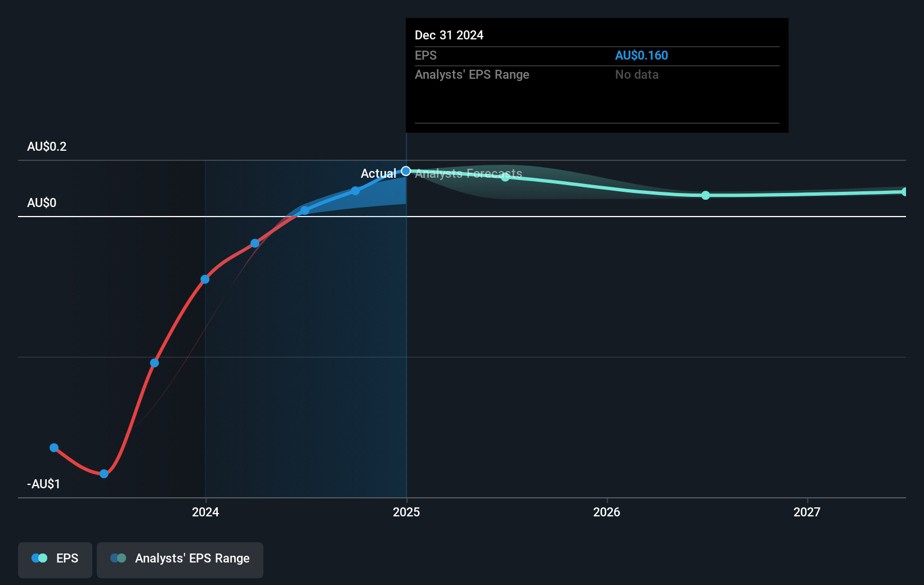The width and height of the screenshot is (924, 585).
Task: Click the "Analysts' EPS Range" tooltip row label
Action: 472,74
